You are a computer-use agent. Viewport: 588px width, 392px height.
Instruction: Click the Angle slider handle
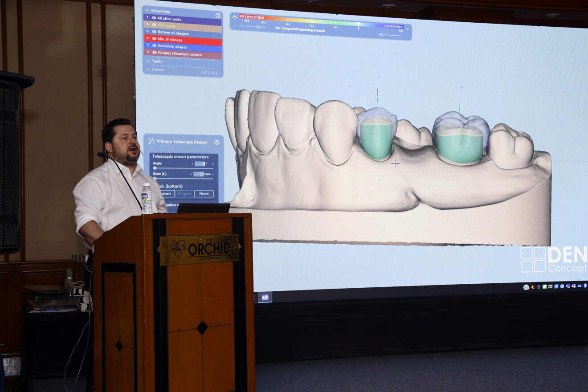pyautogui.click(x=155, y=168)
